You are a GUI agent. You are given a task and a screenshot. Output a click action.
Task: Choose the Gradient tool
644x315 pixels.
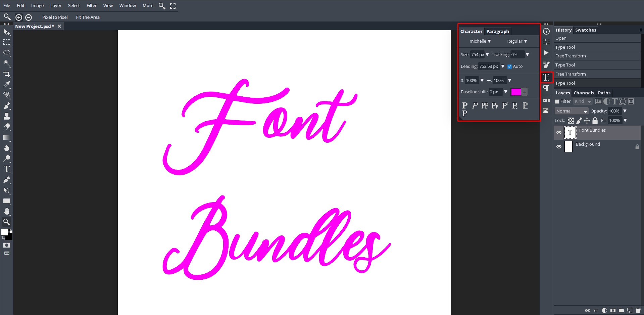tap(7, 137)
